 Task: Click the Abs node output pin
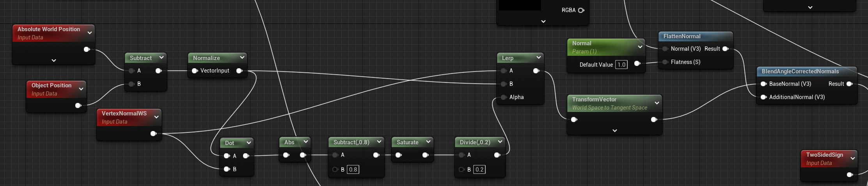[303, 155]
